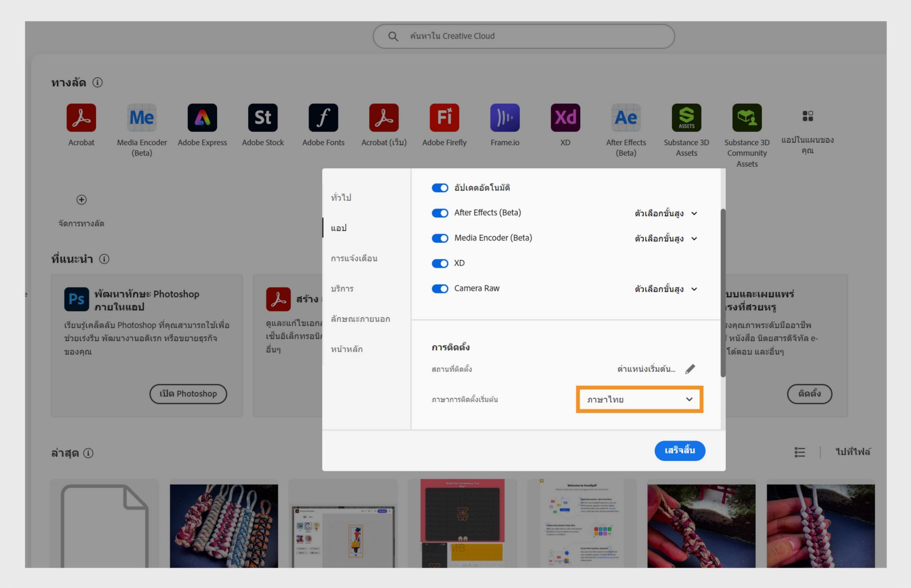
Task: Open the Substance 3D Assets icon
Action: [x=686, y=118]
